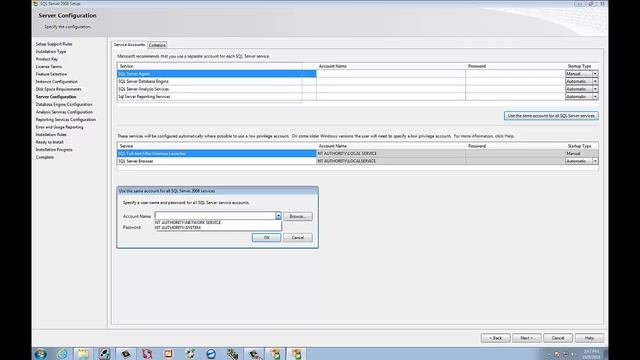Click the SQL Server Setup title bar icon
Image resolution: width=640 pixels, height=360 pixels.
coord(36,3)
